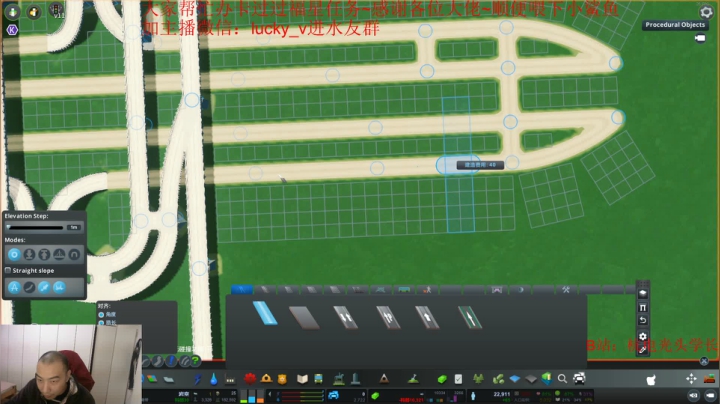
Task: Select Elevated mode icon in Modes
Action: [x=44, y=254]
